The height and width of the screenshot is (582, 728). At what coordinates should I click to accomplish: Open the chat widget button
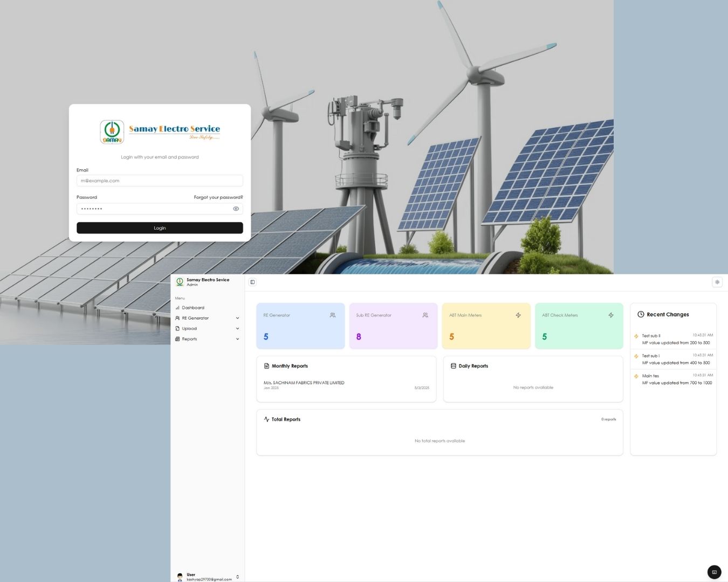click(x=715, y=572)
